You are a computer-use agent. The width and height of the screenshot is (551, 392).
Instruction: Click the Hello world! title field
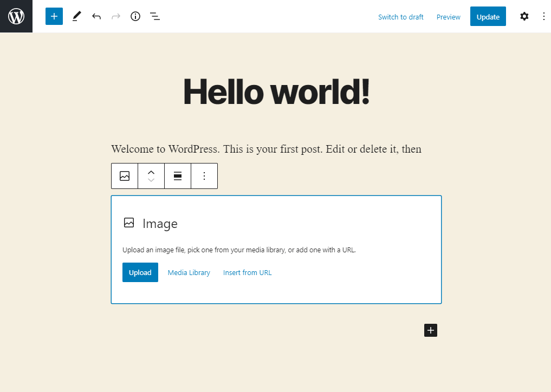276,91
